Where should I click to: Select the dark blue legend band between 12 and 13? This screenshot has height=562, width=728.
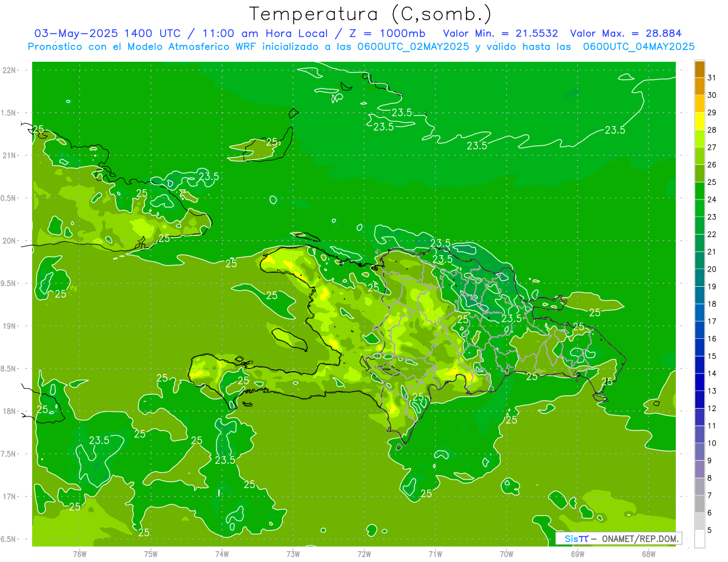[x=699, y=400]
